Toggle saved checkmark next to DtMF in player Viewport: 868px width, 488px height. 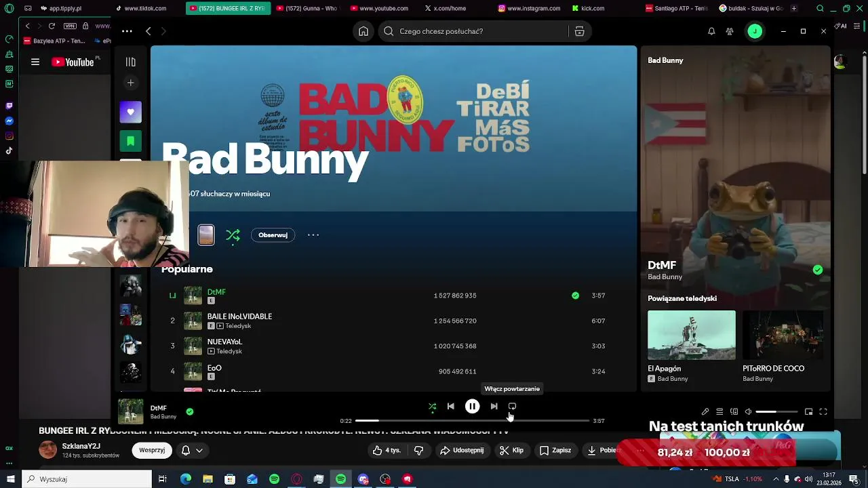click(x=190, y=411)
